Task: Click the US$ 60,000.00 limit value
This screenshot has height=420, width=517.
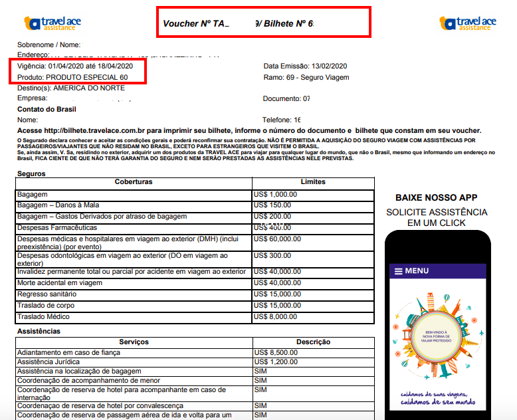Action: point(277,239)
